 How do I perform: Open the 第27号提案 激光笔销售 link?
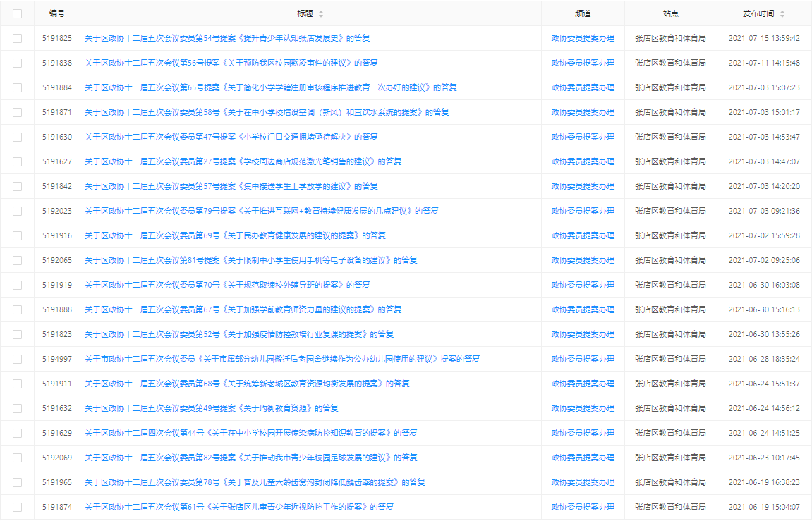click(243, 161)
